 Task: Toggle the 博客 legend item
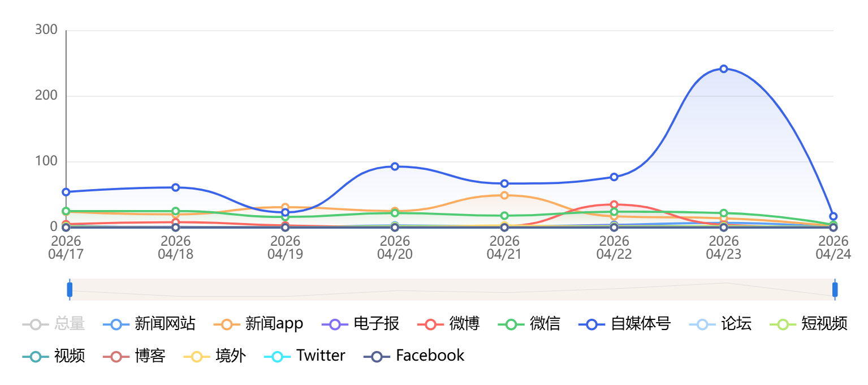116,356
